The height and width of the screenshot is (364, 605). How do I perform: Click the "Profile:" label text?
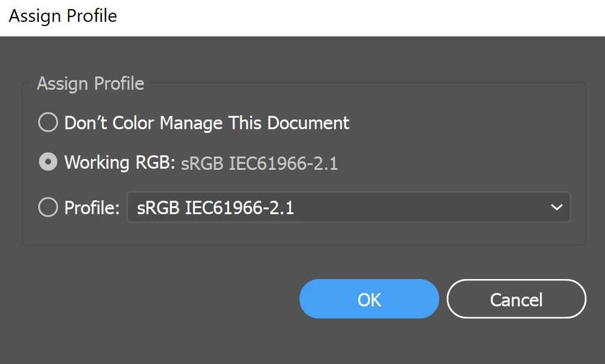92,208
